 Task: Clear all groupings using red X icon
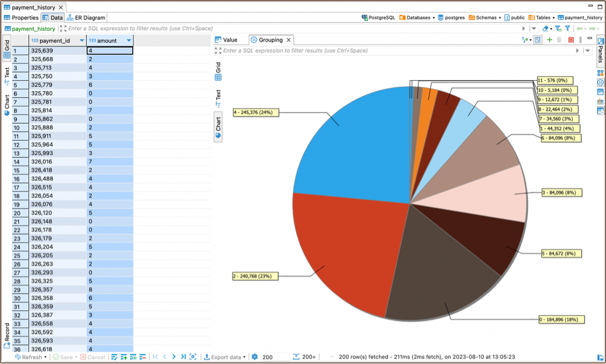[x=570, y=39]
